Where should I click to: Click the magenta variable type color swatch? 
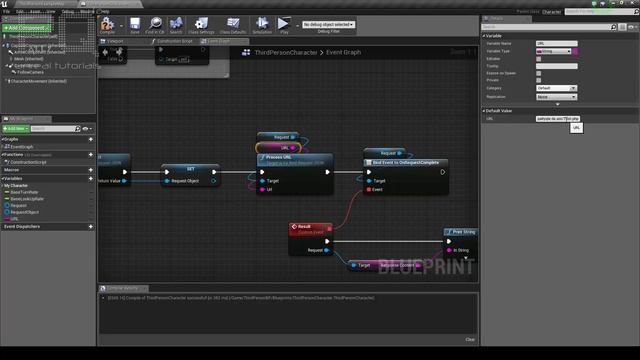(575, 51)
